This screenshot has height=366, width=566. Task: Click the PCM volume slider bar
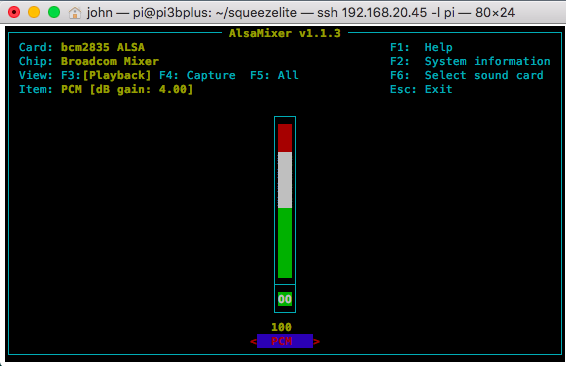point(285,201)
